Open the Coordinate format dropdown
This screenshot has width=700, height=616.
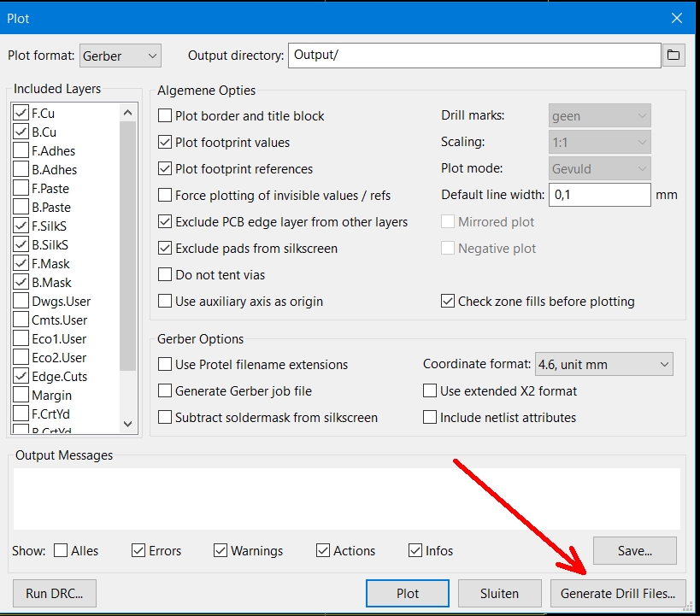pyautogui.click(x=603, y=365)
